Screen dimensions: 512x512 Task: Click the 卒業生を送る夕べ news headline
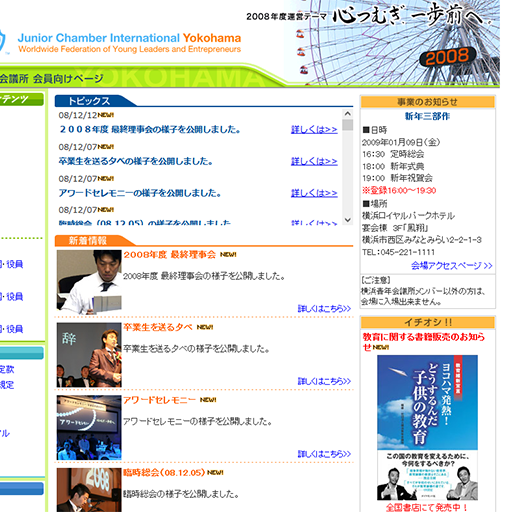tap(158, 327)
